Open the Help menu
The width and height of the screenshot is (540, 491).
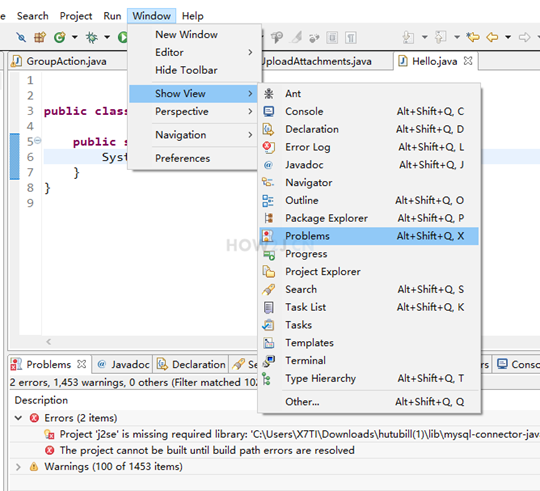tap(193, 16)
